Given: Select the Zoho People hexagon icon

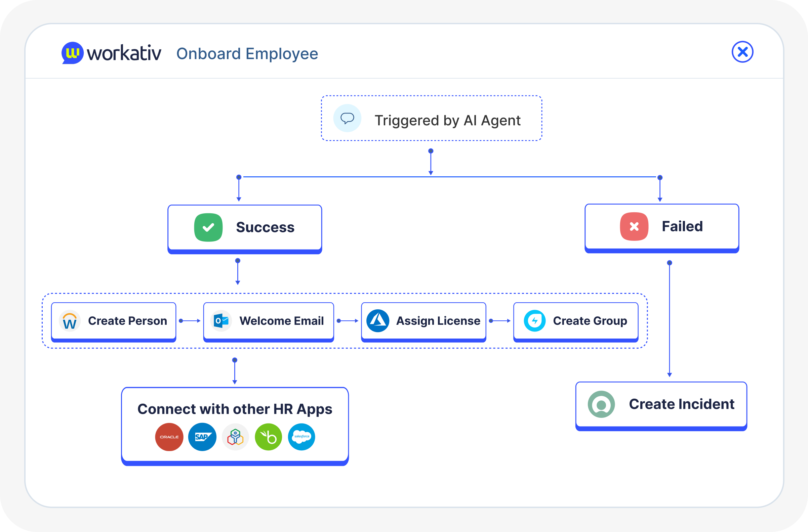Looking at the screenshot, I should coord(235,437).
